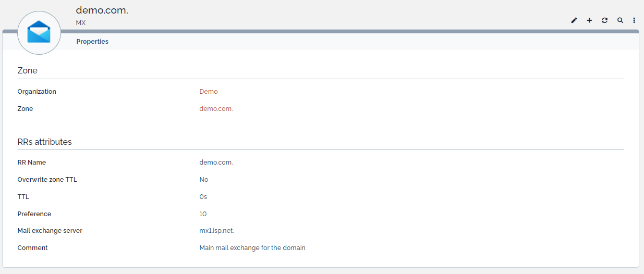Click the MX mail envelope icon
The height and width of the screenshot is (274, 644).
[39, 32]
